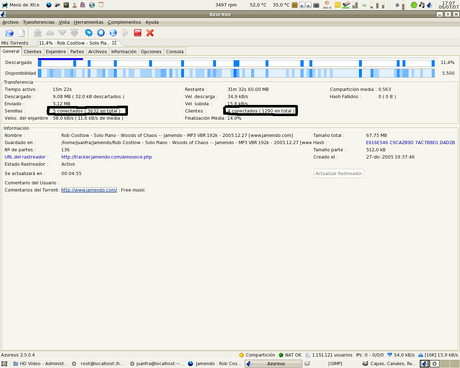
Task: Click the 1.151.121 usuarios status entry
Action: [x=329, y=355]
